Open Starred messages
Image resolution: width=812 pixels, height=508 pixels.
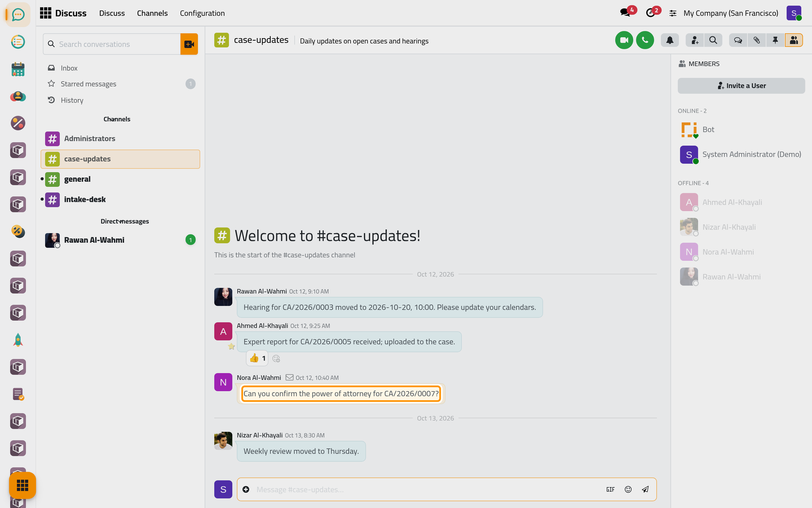pos(120,84)
